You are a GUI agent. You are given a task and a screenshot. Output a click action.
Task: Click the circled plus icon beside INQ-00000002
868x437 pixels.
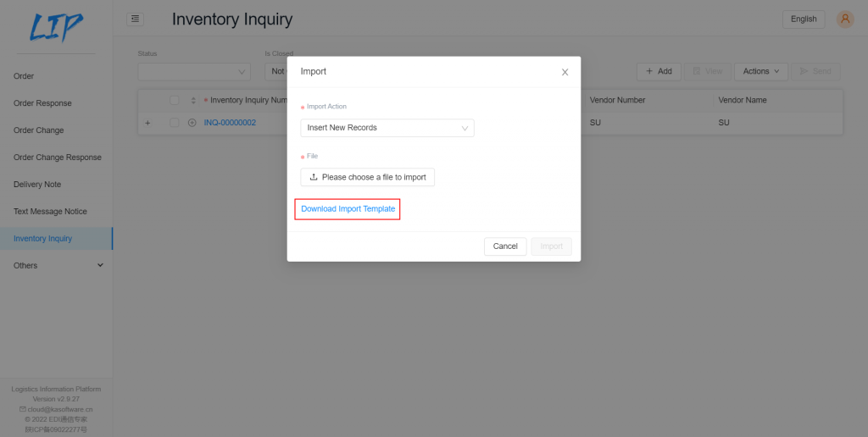pyautogui.click(x=192, y=123)
